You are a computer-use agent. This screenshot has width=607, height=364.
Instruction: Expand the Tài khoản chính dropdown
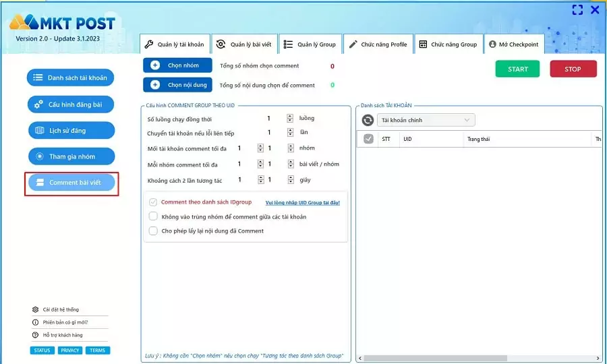426,120
